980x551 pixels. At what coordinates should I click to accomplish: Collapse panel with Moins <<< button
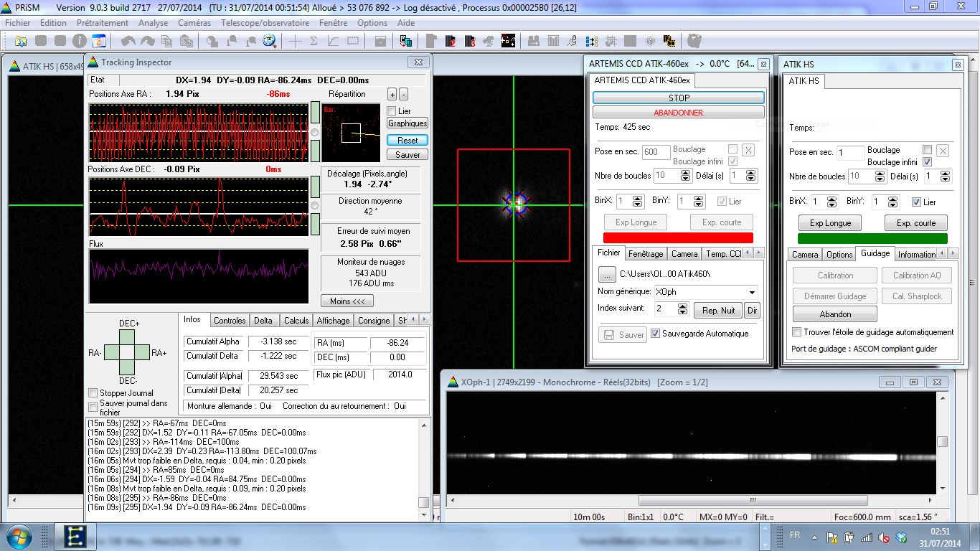tap(347, 301)
